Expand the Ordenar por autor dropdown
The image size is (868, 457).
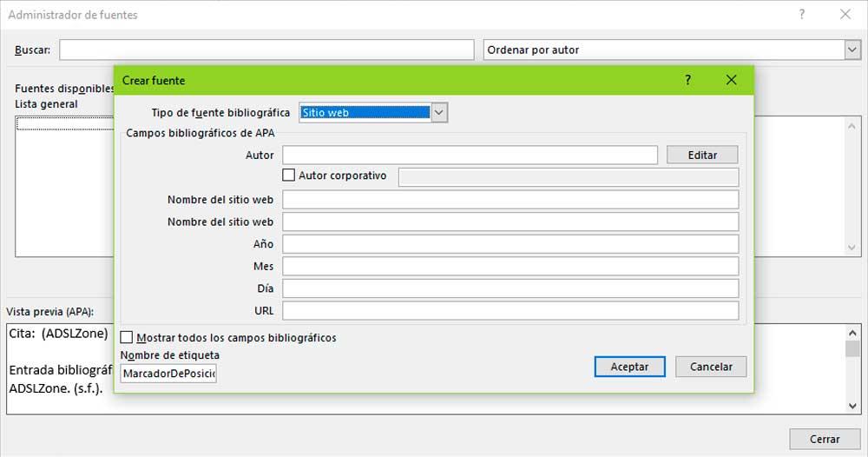[x=852, y=50]
